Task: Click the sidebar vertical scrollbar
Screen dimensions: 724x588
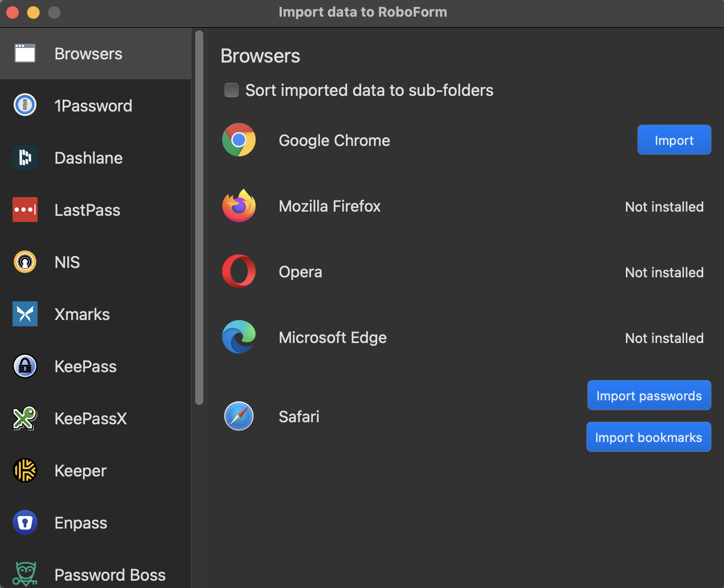Action: click(x=199, y=217)
